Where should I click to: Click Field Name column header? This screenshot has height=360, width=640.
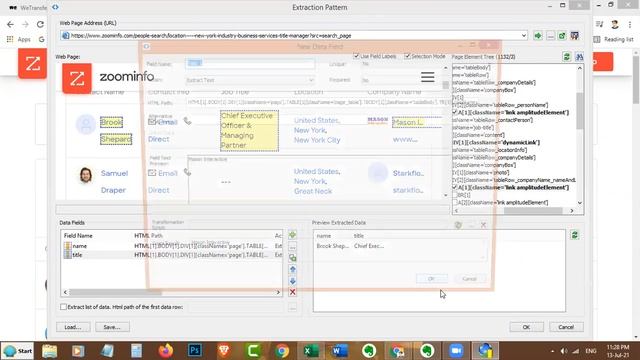(x=78, y=236)
